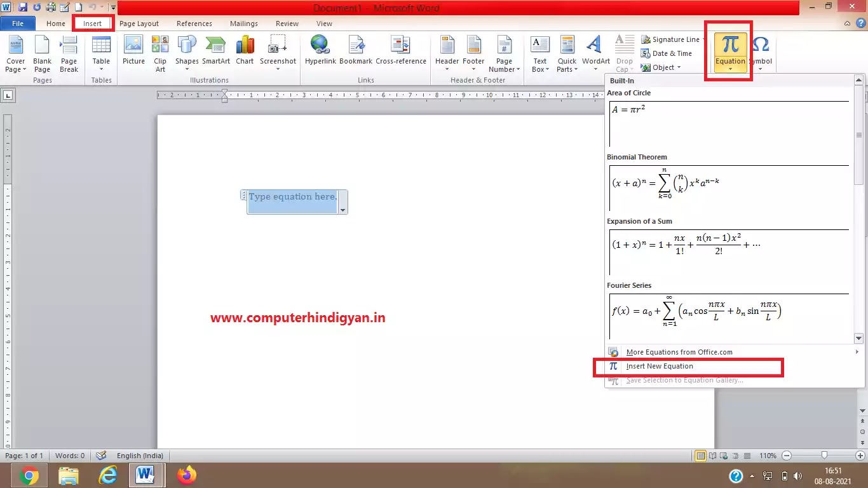Click the Equation pi icon
Image resolution: width=868 pixels, height=488 pixels.
pyautogui.click(x=730, y=44)
